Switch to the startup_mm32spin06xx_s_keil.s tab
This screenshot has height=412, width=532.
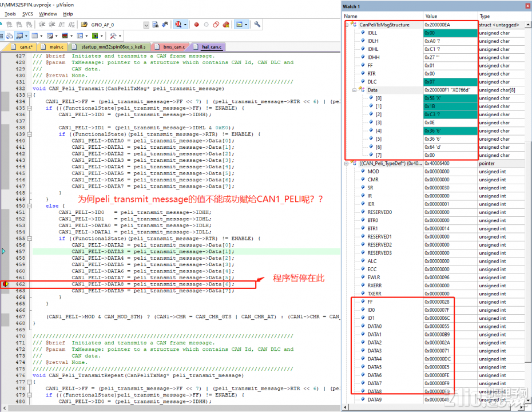(x=110, y=47)
